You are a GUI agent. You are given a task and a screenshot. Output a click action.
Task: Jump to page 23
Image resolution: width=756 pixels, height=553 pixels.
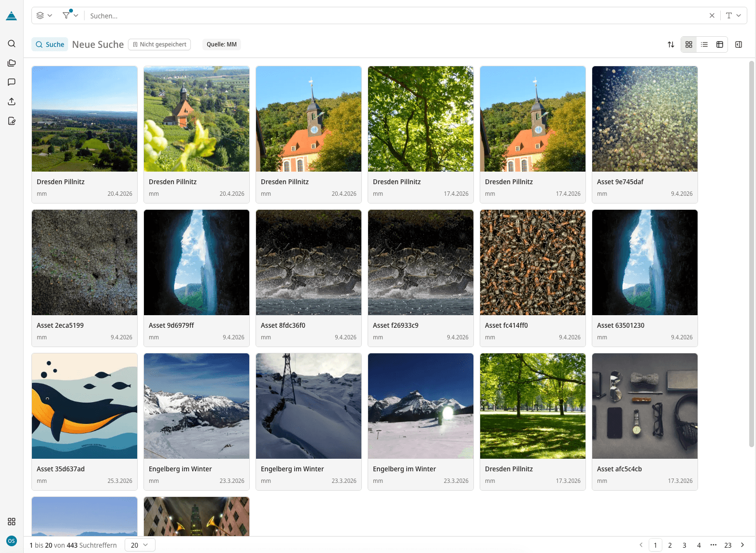click(x=728, y=545)
